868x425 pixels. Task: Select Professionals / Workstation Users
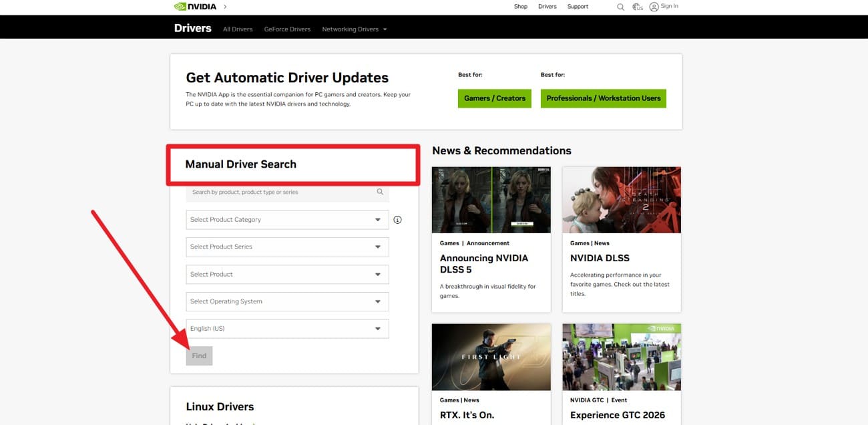click(603, 98)
